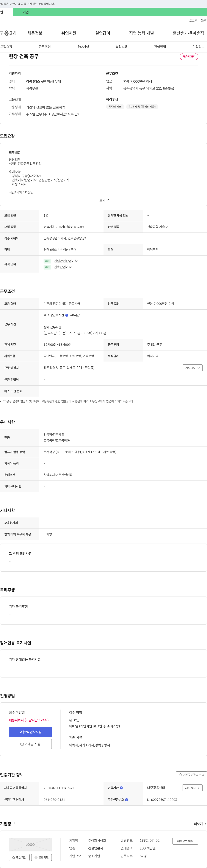Click the 비희망 military service value
This screenshot has height=868, width=207.
click(48, 534)
